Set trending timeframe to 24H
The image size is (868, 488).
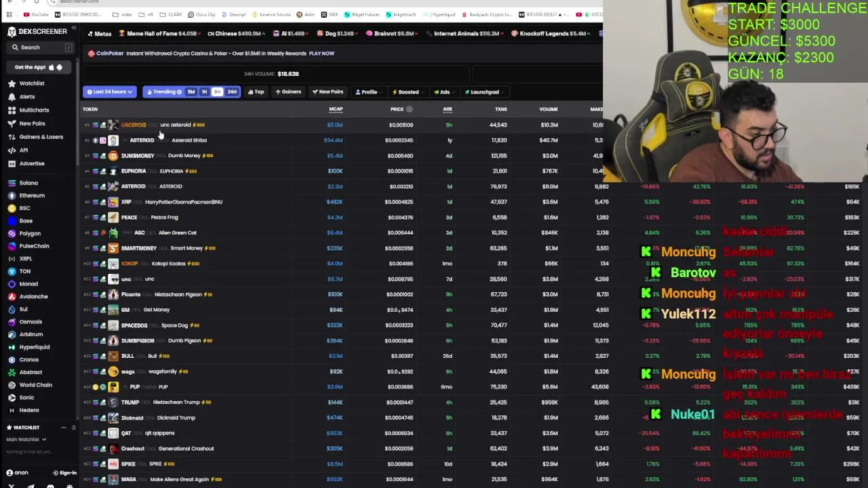[x=232, y=92]
